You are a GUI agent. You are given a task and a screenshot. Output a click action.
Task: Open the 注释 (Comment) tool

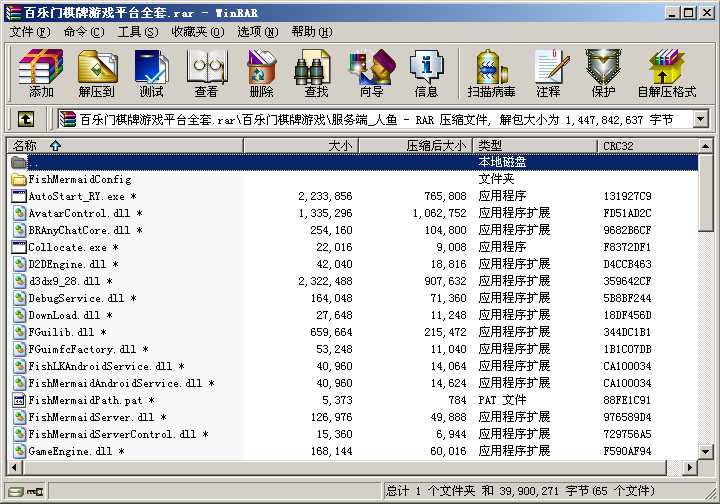[x=549, y=73]
